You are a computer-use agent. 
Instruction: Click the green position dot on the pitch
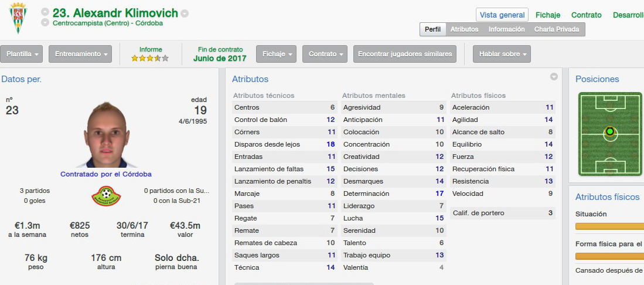point(610,131)
